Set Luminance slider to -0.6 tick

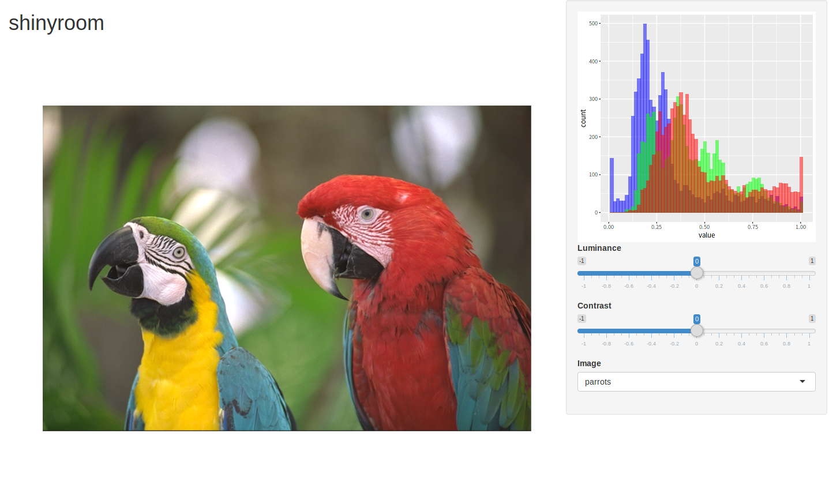point(629,273)
